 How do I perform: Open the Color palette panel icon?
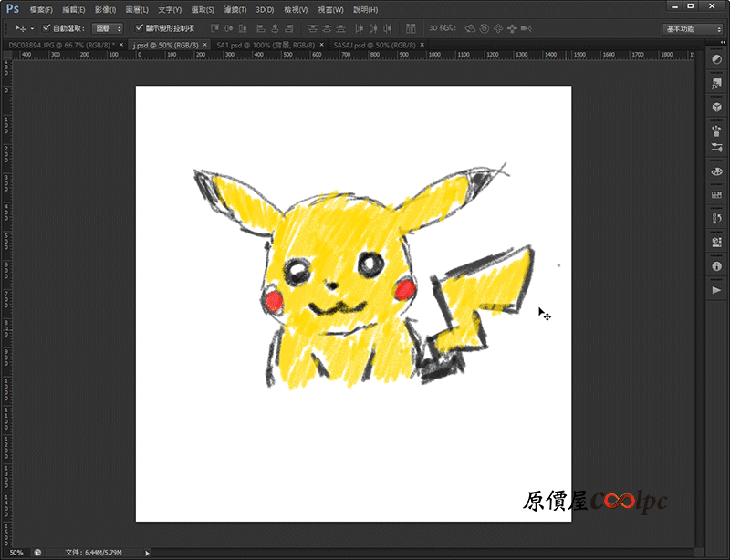click(716, 171)
